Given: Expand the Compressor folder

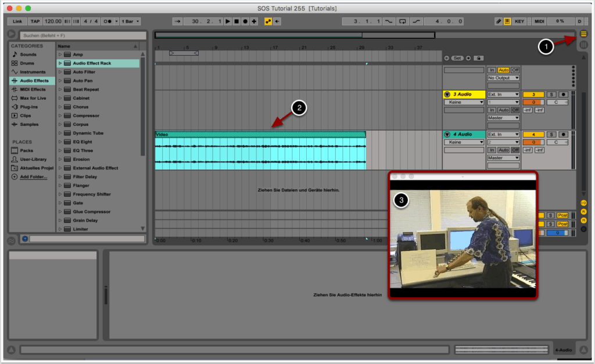Looking at the screenshot, I should (60, 116).
